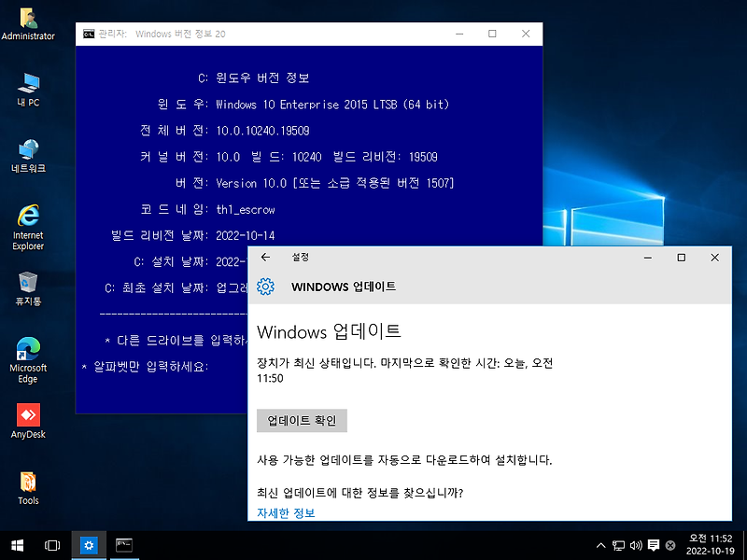Screen dimensions: 747x560
Task: Open the 자세한 정보 link
Action: [286, 512]
